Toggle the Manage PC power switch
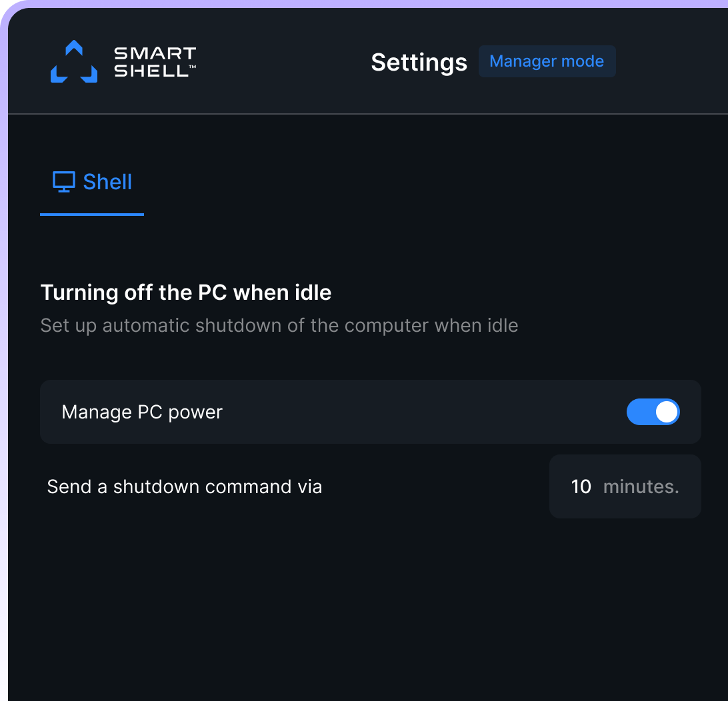This screenshot has width=728, height=701. click(x=653, y=412)
